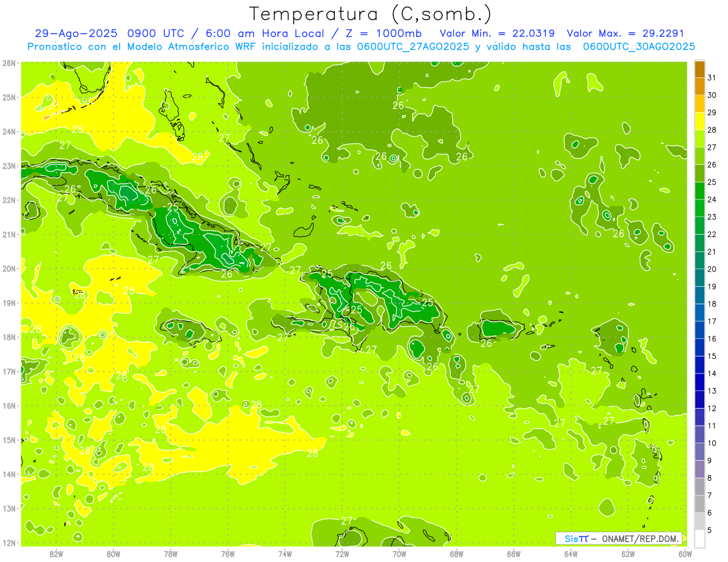Pick the green swatch between 22 and 23
Screen dimensions: 728x562
pyautogui.click(x=699, y=226)
